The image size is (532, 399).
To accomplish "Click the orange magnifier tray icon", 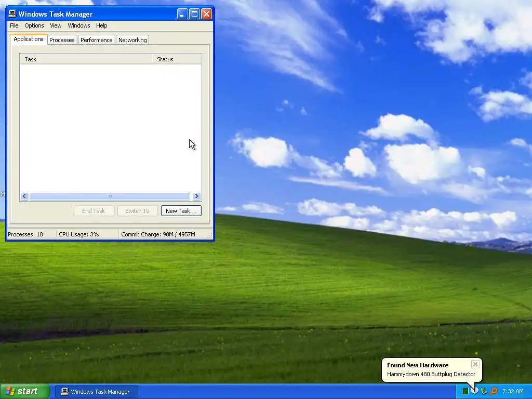I will (494, 391).
